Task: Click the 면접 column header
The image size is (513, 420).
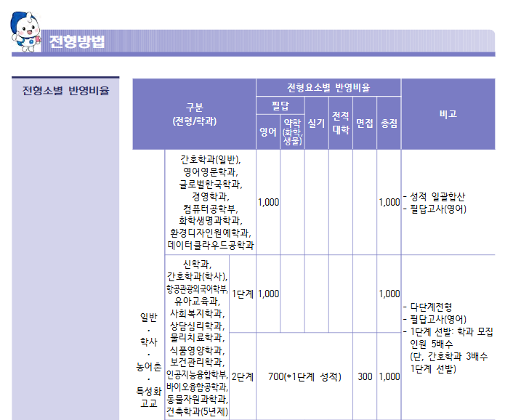Action: pos(365,123)
